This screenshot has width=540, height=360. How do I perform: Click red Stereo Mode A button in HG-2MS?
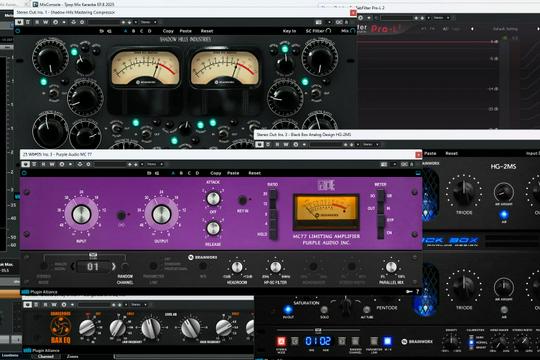pyautogui.click(x=281, y=341)
